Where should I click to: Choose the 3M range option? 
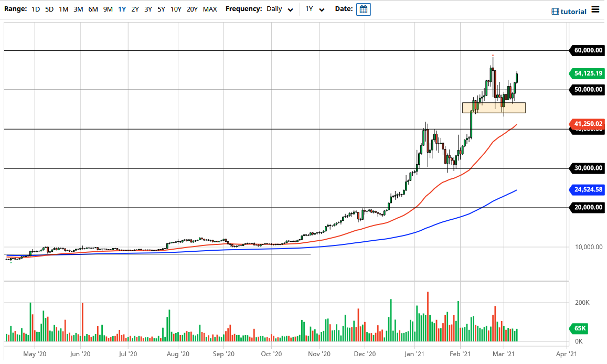pos(78,9)
